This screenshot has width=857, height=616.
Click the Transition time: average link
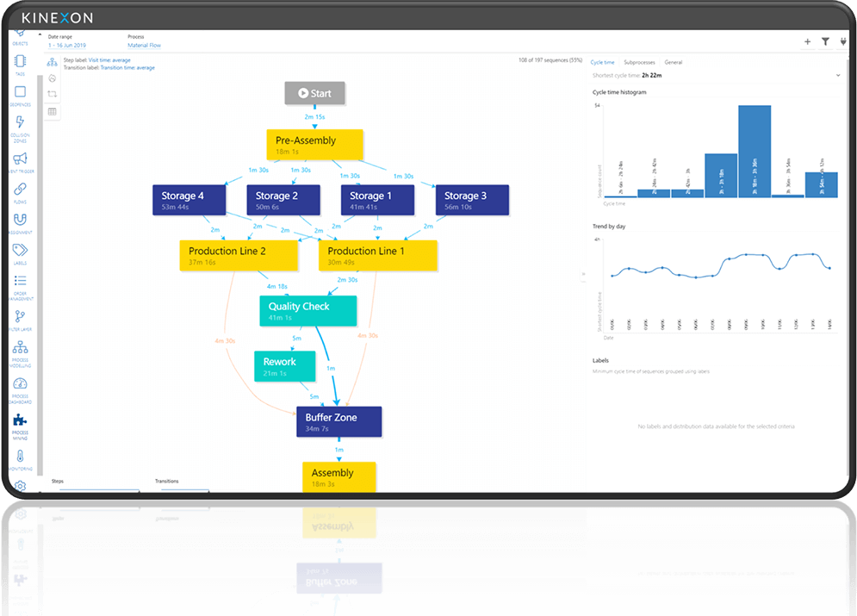127,67
